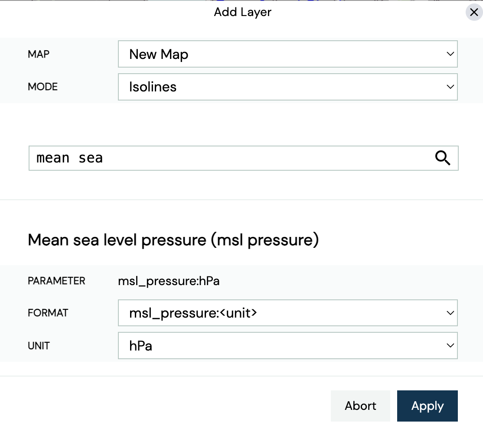Open the MAP dropdown showing New Map

[x=288, y=54]
